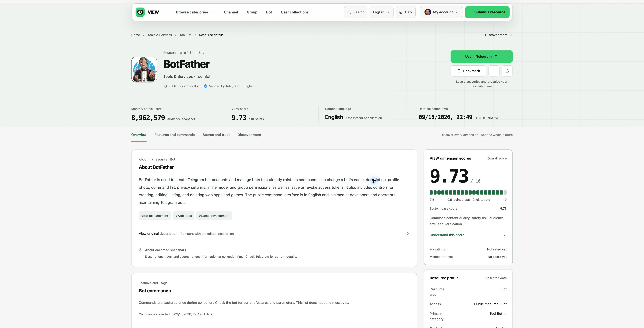
Task: Go to Channel in navigation
Action: pos(231,12)
